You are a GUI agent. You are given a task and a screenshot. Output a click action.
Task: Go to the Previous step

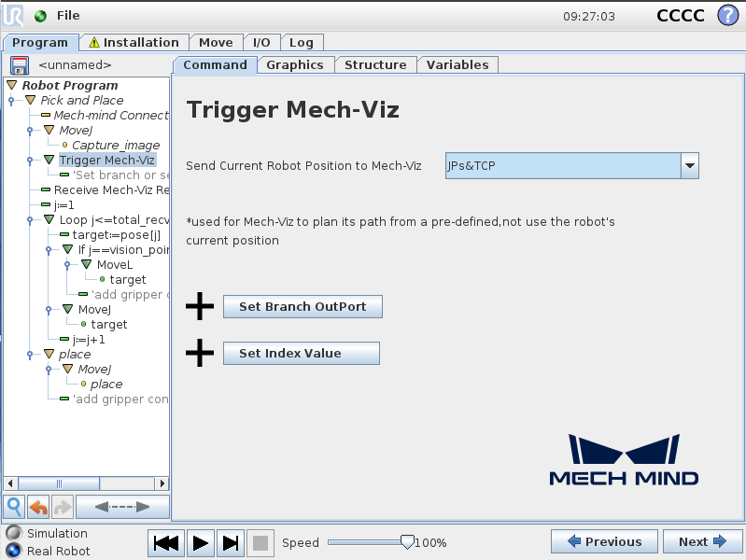click(604, 541)
